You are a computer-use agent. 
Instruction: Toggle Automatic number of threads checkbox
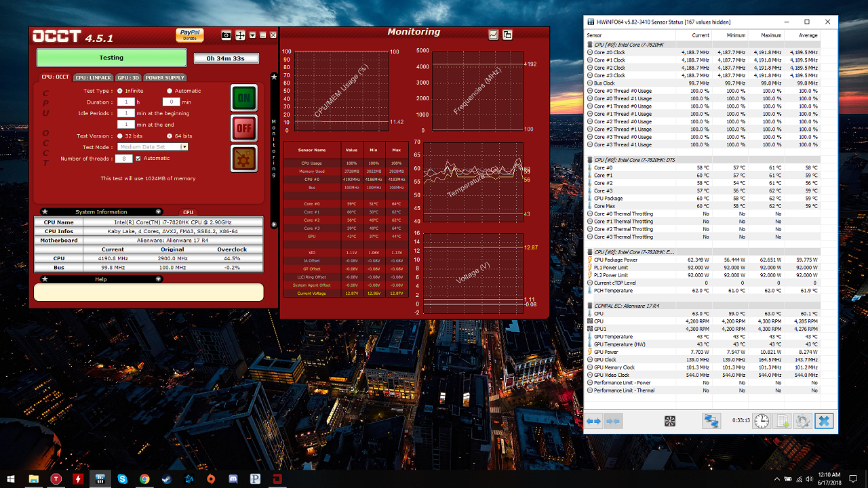[x=138, y=159]
